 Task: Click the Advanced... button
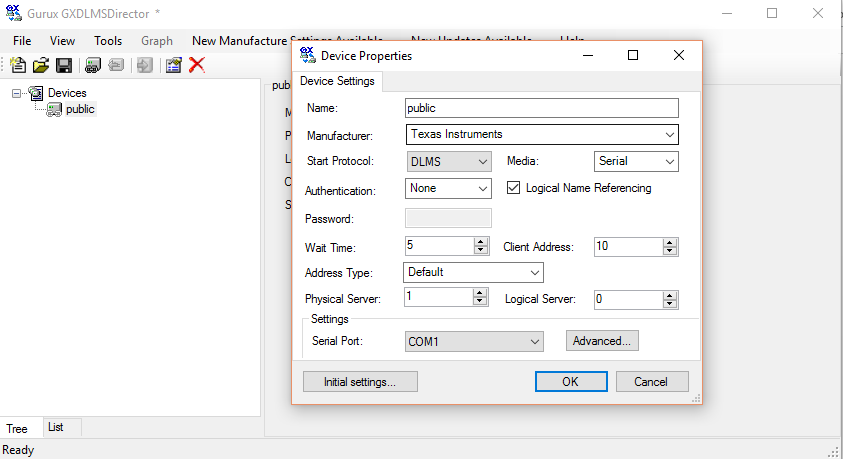click(602, 341)
